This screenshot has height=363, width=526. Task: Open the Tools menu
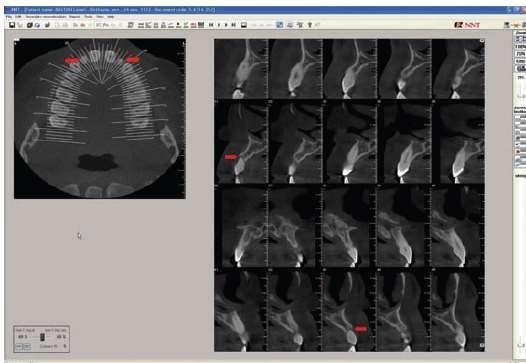88,16
